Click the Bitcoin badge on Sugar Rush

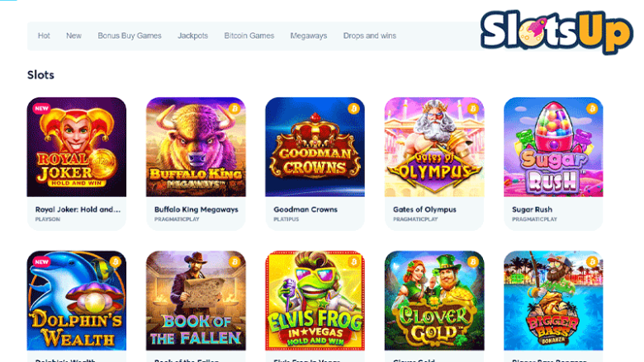[x=592, y=109]
